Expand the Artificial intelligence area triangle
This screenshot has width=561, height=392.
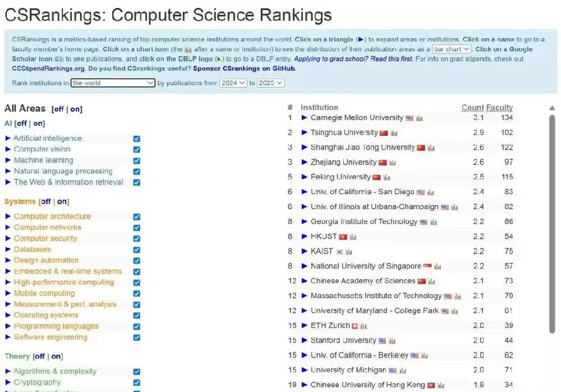point(8,138)
